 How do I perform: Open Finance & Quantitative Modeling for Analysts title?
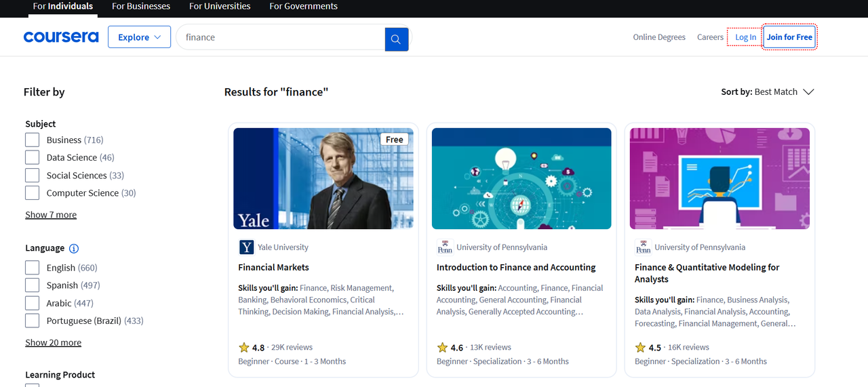click(x=707, y=273)
